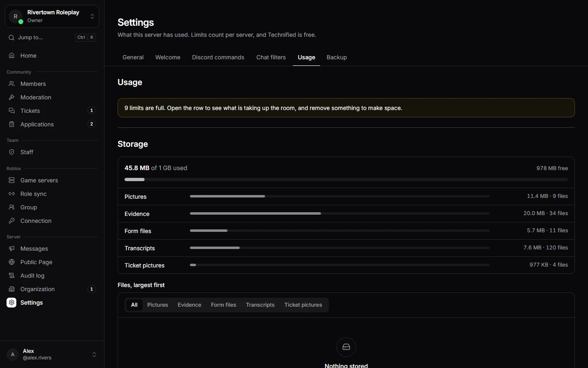Viewport: 588px width, 368px height.
Task: Show All files in list filter
Action: 134,305
